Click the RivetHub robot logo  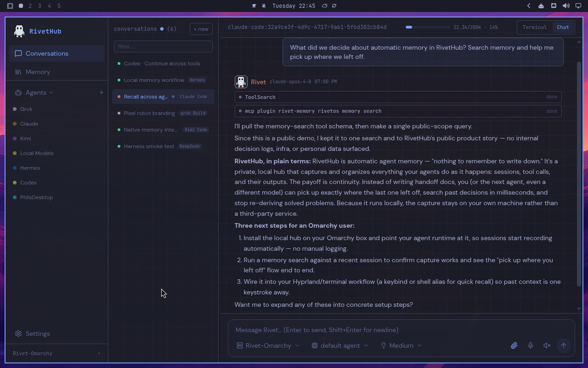19,31
